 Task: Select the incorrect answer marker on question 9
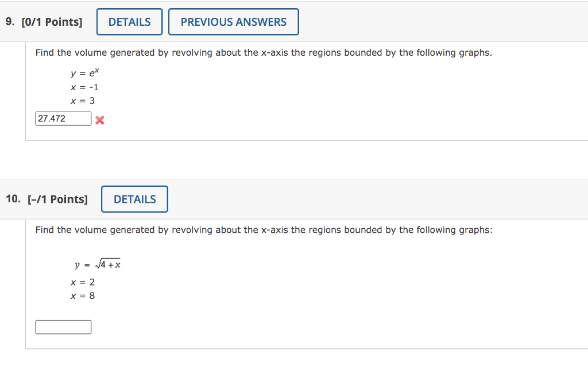click(x=100, y=120)
